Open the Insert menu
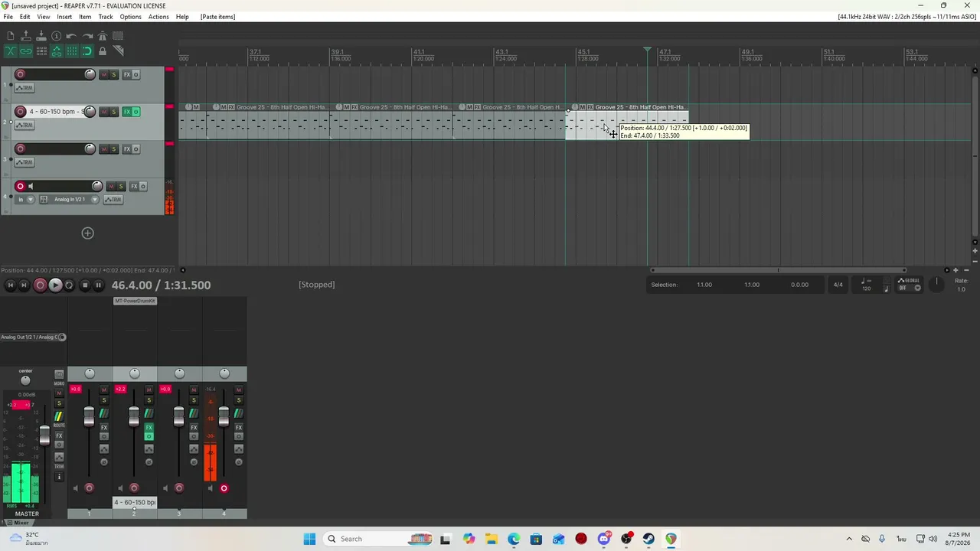 [64, 17]
